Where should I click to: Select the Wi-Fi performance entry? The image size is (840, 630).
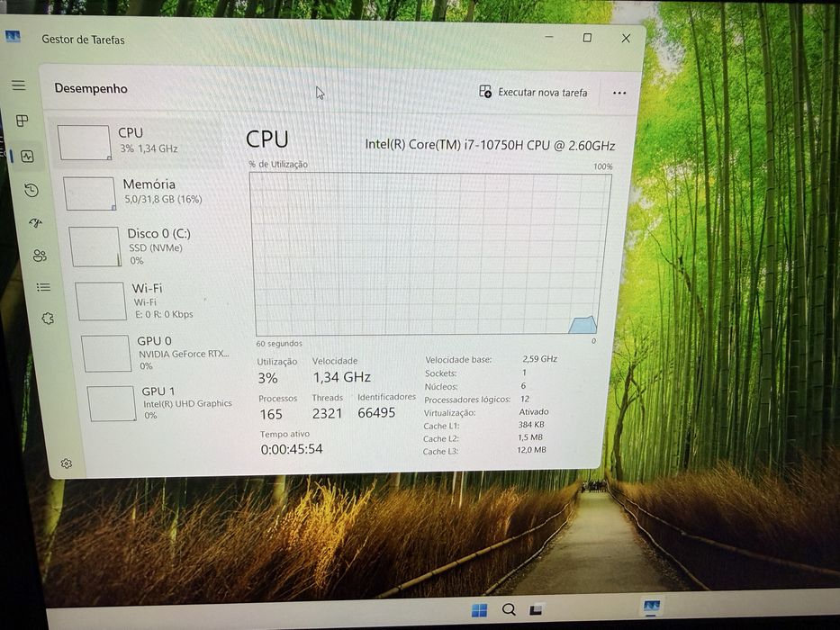pyautogui.click(x=153, y=301)
